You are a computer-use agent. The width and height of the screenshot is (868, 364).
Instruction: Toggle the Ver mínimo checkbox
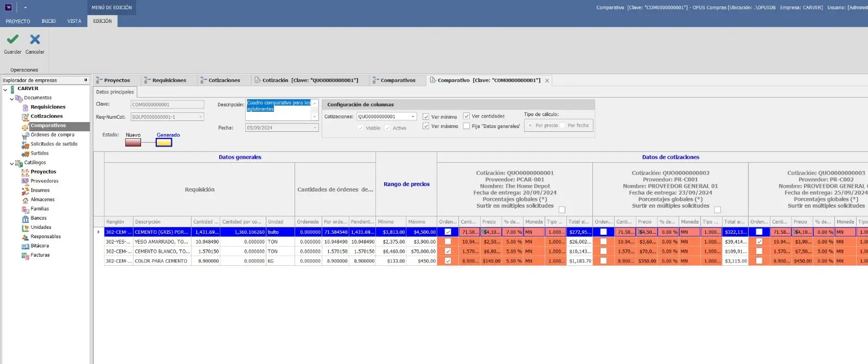click(x=426, y=117)
